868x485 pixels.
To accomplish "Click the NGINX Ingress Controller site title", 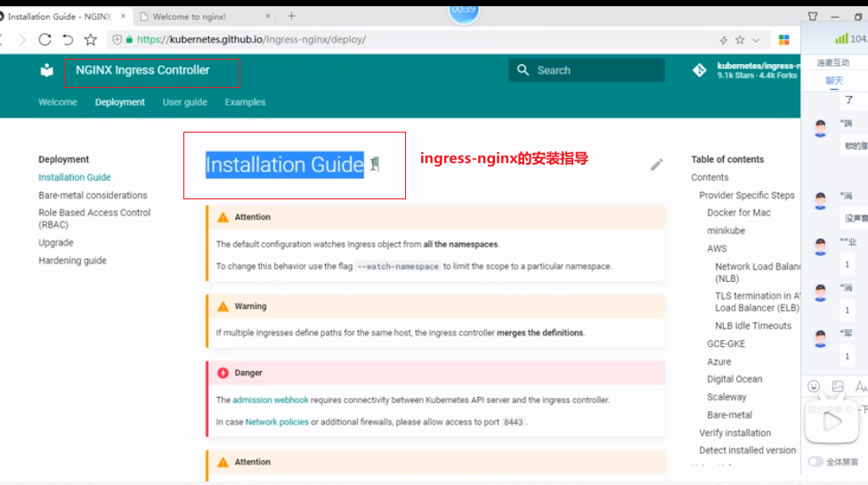I will pyautogui.click(x=142, y=70).
